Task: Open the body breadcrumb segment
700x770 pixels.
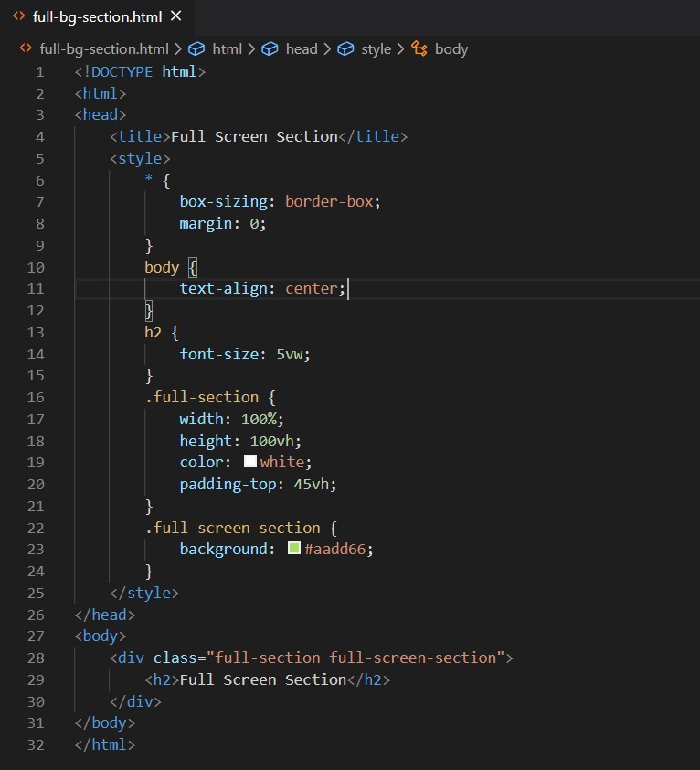Action: tap(451, 49)
